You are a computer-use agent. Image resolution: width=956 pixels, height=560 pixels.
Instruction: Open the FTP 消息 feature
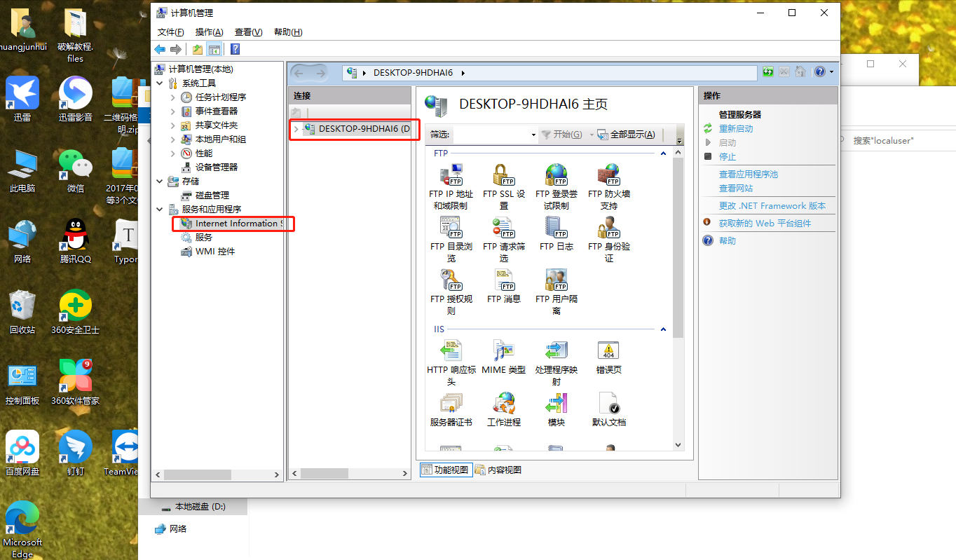point(504,286)
